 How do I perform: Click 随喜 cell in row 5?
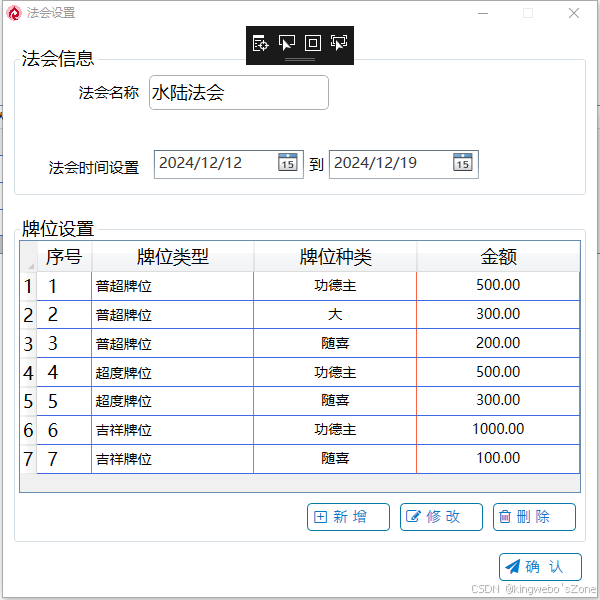335,401
